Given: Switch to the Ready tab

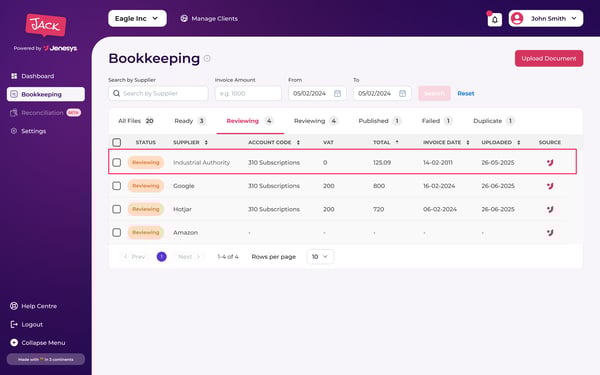Looking at the screenshot, I should (190, 121).
